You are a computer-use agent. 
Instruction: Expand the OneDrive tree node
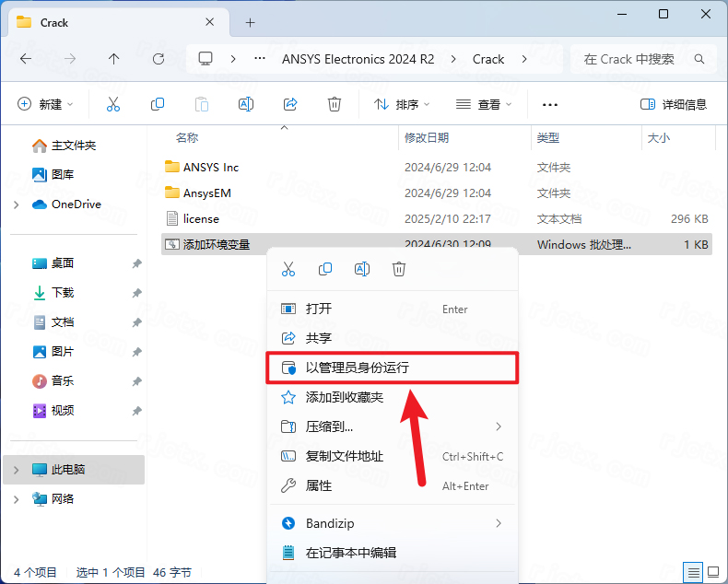pyautogui.click(x=17, y=204)
